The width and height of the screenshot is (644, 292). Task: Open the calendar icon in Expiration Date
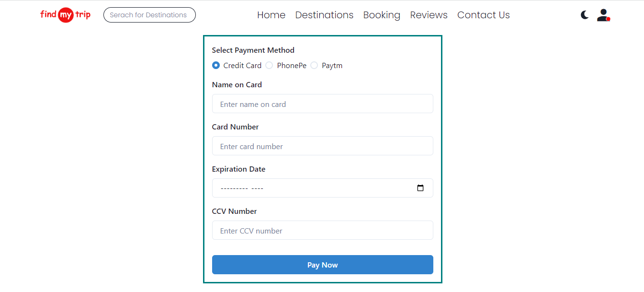coord(420,188)
